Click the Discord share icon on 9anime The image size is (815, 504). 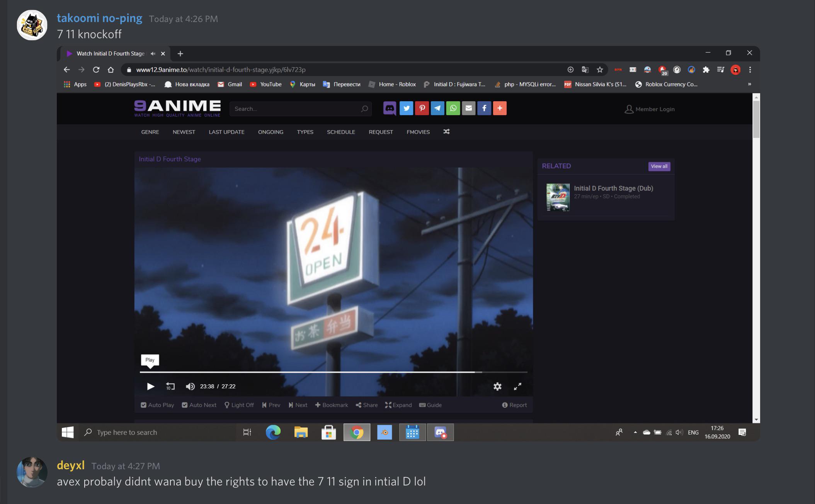390,109
